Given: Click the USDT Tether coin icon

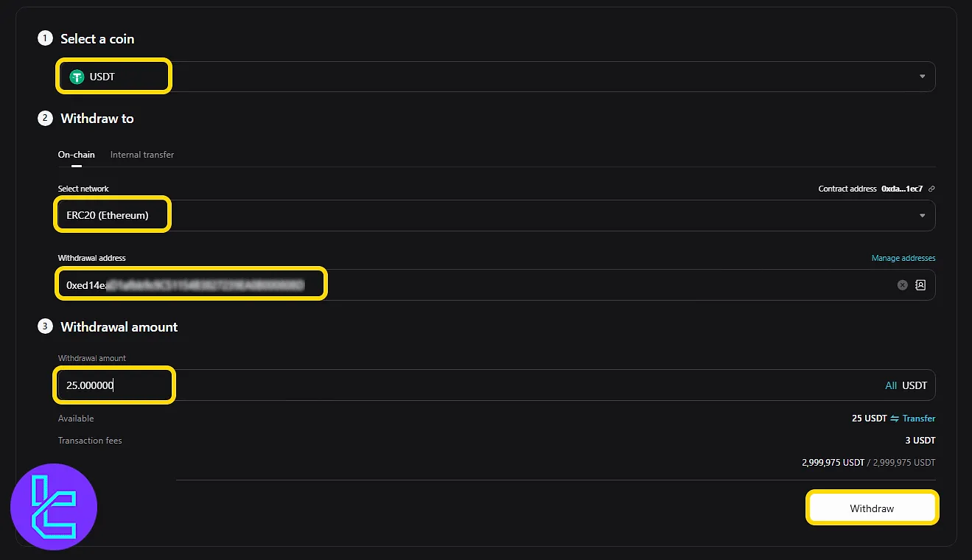Looking at the screenshot, I should (77, 77).
